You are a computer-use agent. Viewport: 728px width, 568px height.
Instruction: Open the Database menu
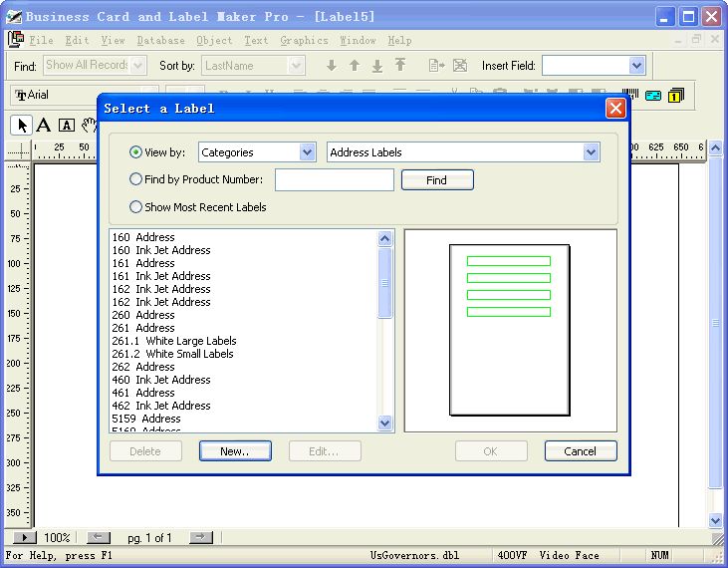click(161, 41)
